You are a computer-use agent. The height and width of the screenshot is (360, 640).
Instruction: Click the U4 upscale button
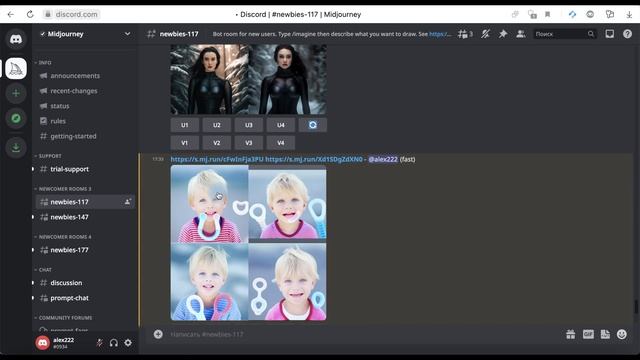pyautogui.click(x=280, y=125)
